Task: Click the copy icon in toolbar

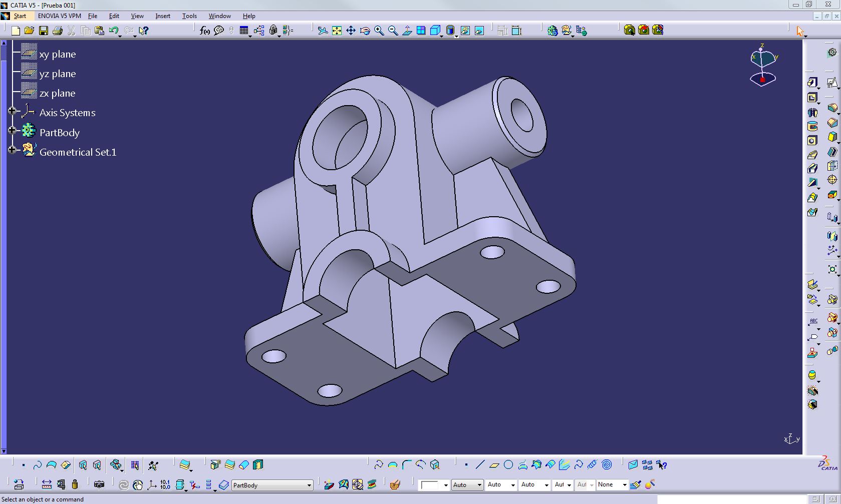Action: click(86, 31)
